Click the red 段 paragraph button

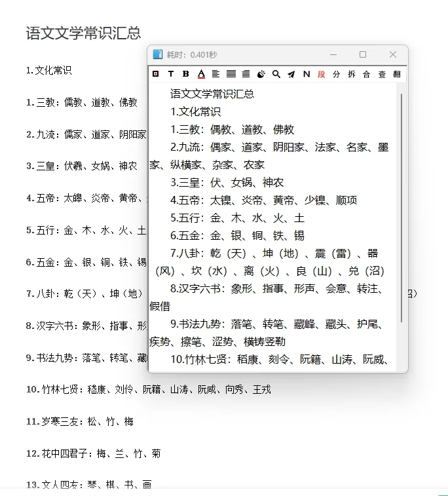[x=322, y=74]
